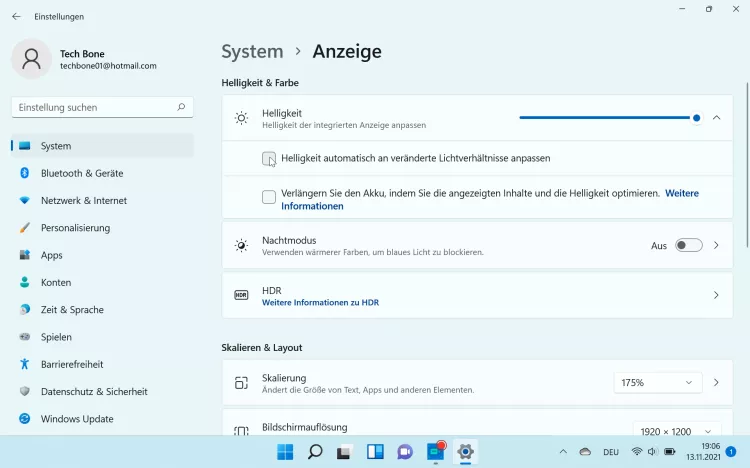Screen dimensions: 750x468
Task: Open the Windows Start menu
Action: [286, 451]
